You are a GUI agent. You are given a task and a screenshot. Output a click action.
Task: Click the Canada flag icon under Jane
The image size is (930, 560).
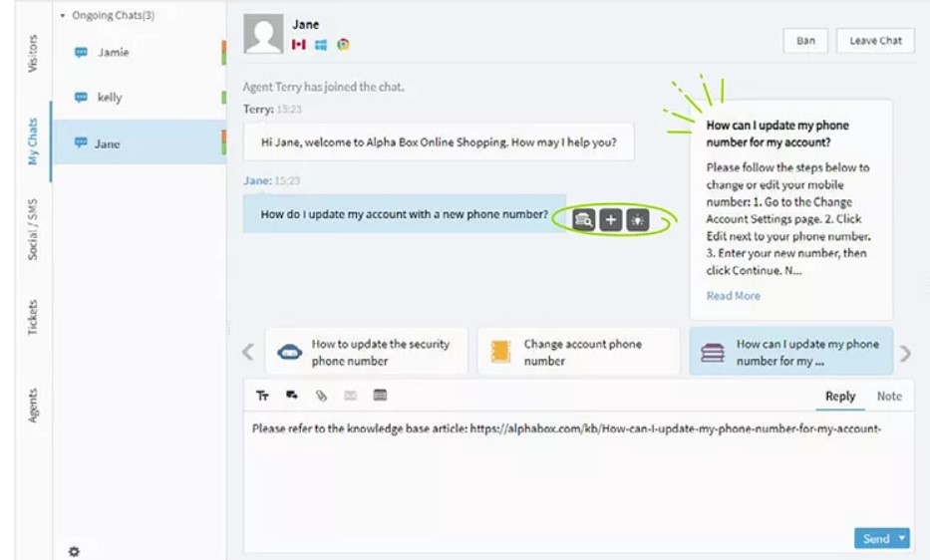pyautogui.click(x=298, y=45)
